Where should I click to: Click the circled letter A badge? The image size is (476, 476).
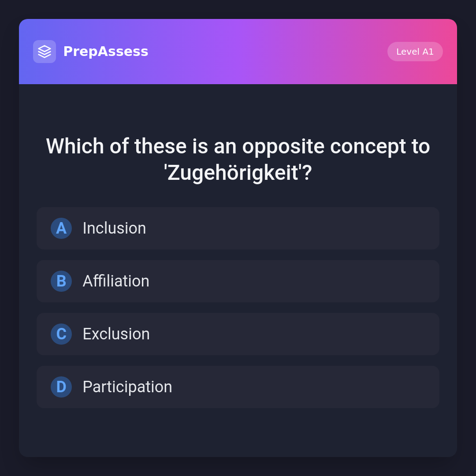(x=61, y=228)
